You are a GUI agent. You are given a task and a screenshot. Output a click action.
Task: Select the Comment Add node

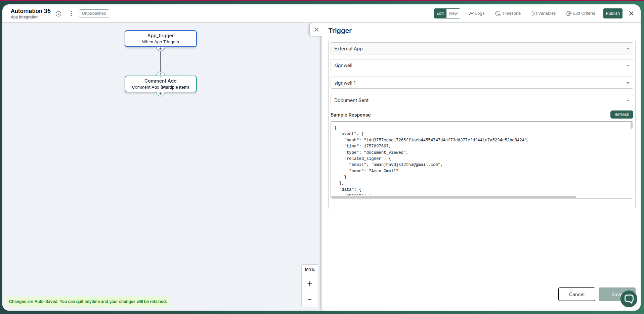click(161, 84)
